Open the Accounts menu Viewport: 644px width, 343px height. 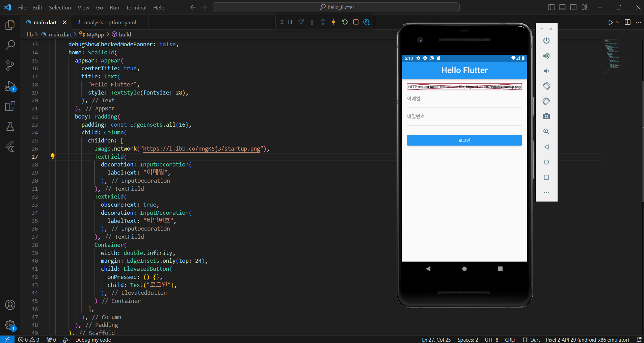[10, 305]
